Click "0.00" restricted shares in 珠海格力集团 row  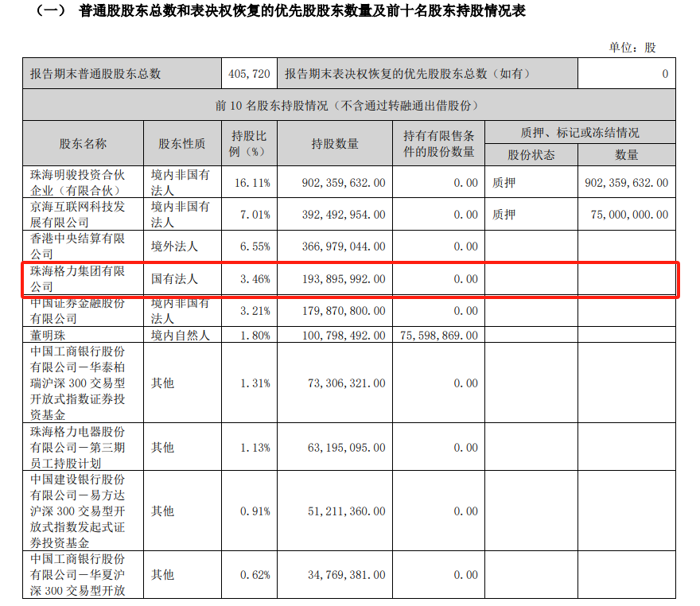pos(465,279)
